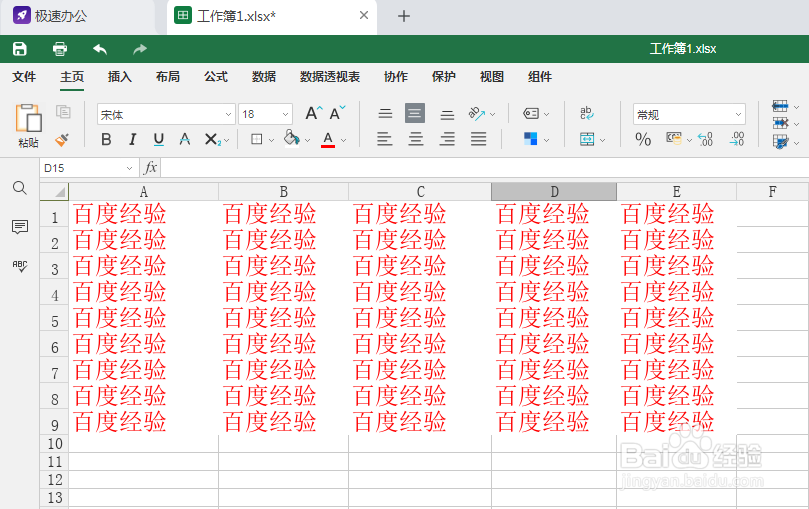The image size is (809, 509).
Task: Apply fill color with paint bucket
Action: (292, 139)
